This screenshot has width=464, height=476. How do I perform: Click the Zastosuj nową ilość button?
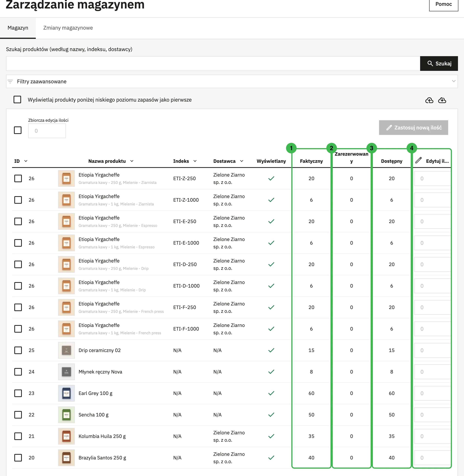(x=413, y=128)
